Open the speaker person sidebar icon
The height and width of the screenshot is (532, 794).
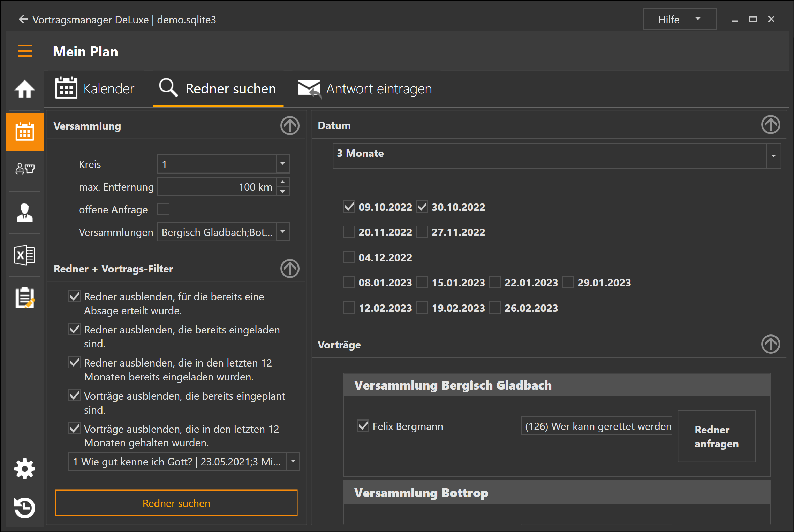point(25,213)
